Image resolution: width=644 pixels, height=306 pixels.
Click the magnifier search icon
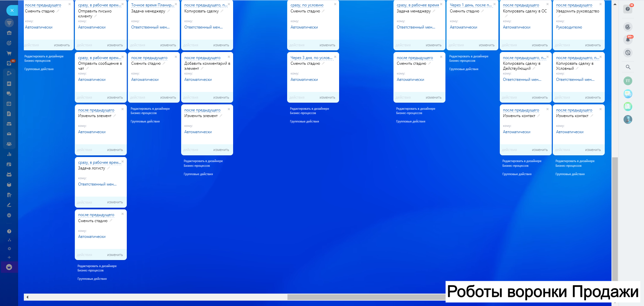coord(628,67)
